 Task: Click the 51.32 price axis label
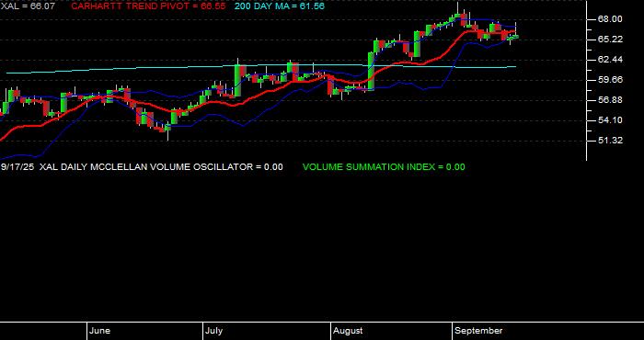[610, 141]
